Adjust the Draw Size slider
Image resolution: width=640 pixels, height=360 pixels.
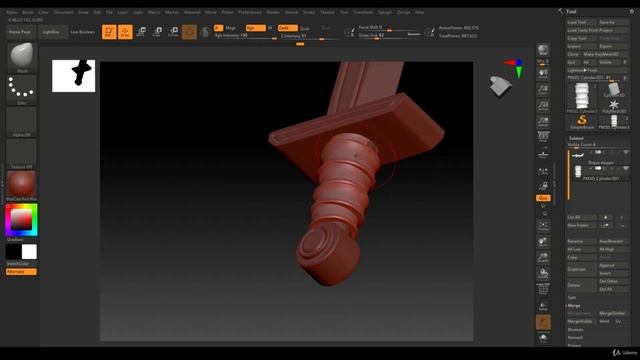(389, 36)
